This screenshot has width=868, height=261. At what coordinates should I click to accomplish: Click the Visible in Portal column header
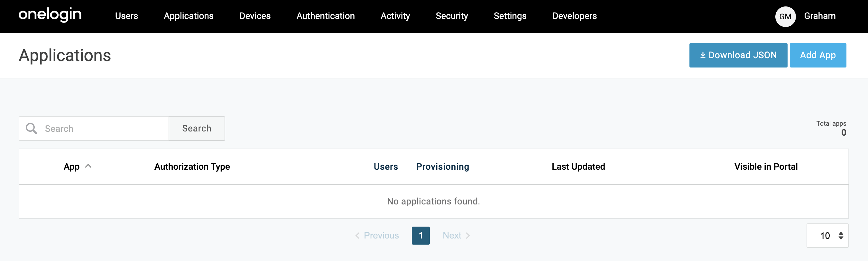pyautogui.click(x=766, y=167)
